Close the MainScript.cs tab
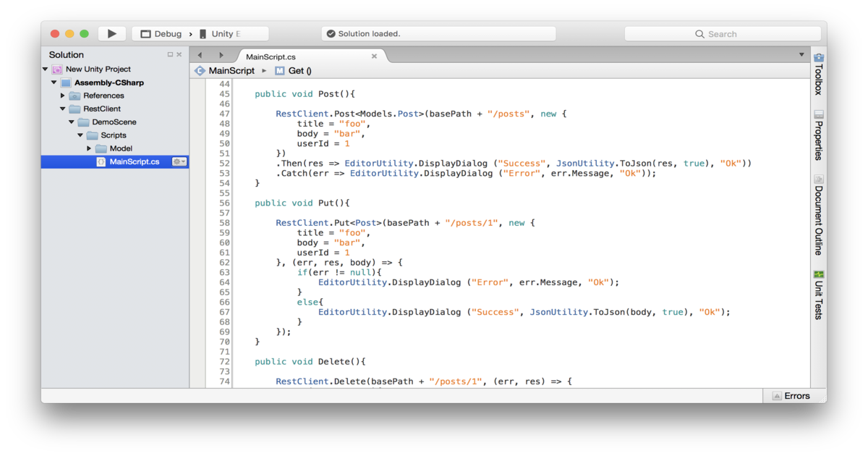This screenshot has width=868, height=456. point(374,55)
